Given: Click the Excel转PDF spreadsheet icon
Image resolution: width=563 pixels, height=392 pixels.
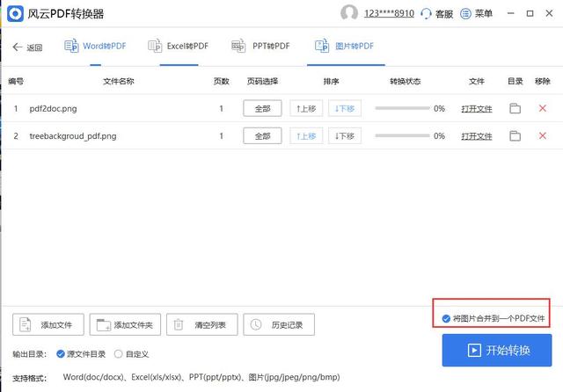Looking at the screenshot, I should (x=155, y=46).
